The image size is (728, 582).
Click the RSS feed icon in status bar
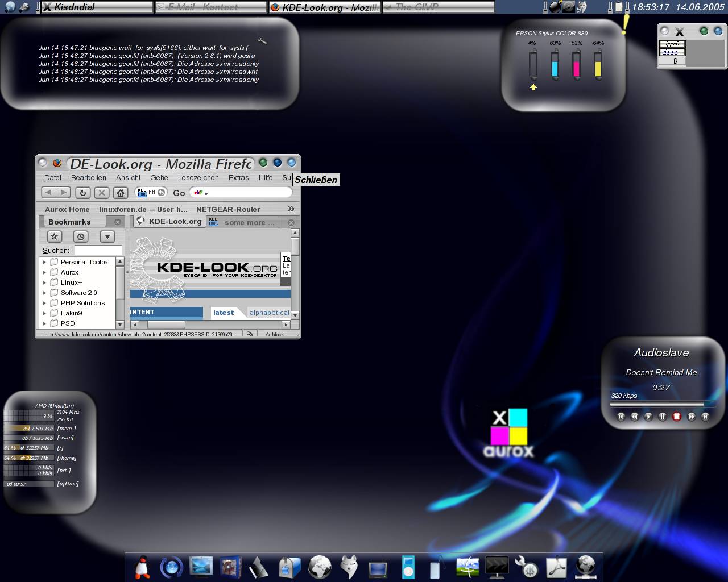coord(250,334)
